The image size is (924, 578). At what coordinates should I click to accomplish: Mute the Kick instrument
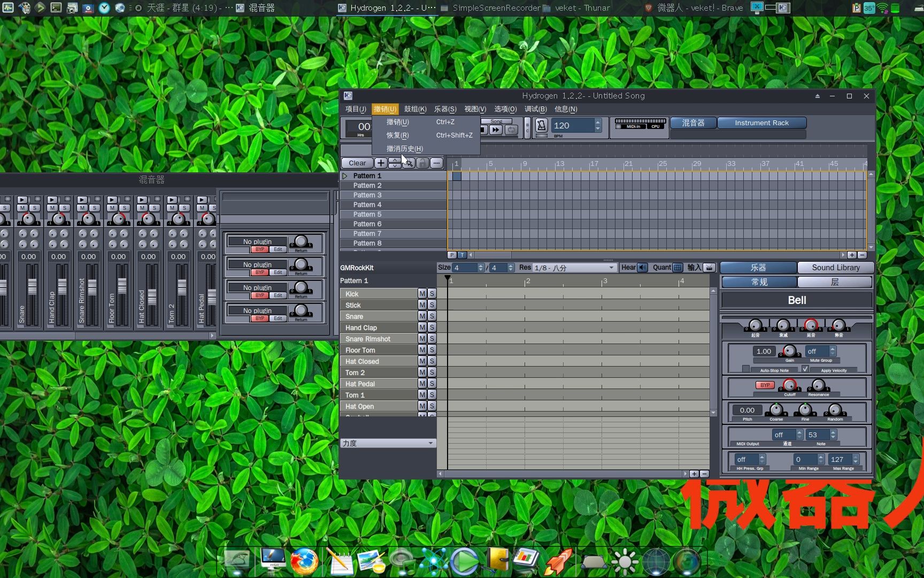[422, 294]
